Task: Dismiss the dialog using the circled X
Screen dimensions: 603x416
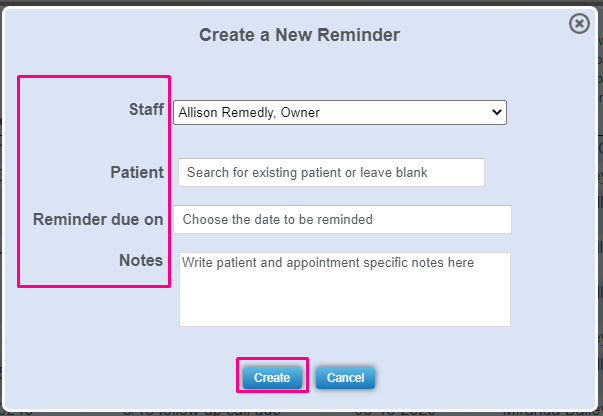Action: point(579,24)
